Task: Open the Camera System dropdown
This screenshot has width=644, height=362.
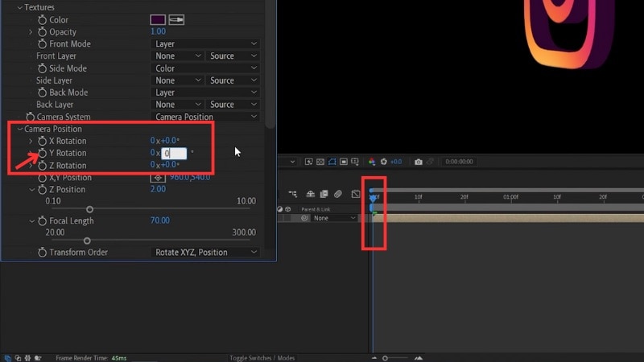Action: [x=206, y=117]
